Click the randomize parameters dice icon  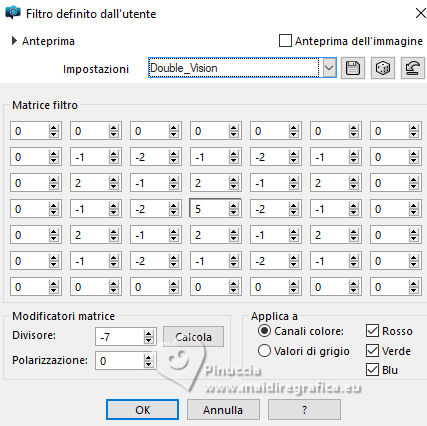click(x=383, y=68)
